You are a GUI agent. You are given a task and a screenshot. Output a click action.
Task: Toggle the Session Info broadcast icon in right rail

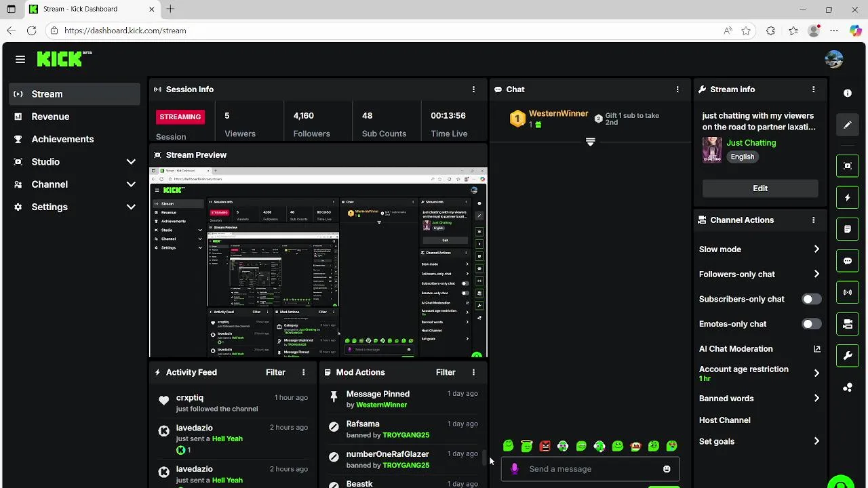[848, 293]
